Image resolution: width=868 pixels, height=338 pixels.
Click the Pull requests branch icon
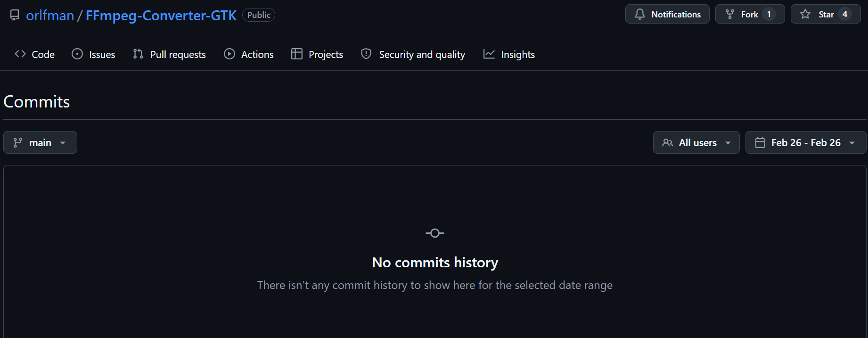[138, 54]
